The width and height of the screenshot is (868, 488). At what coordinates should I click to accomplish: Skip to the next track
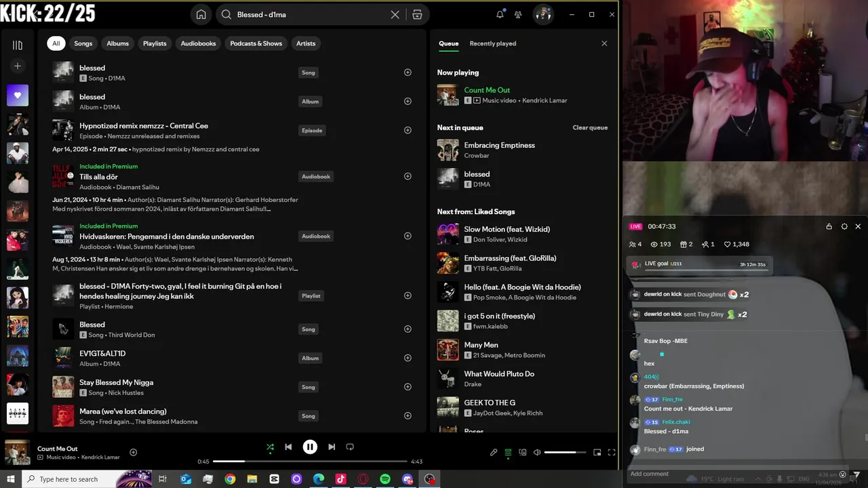coord(332,447)
